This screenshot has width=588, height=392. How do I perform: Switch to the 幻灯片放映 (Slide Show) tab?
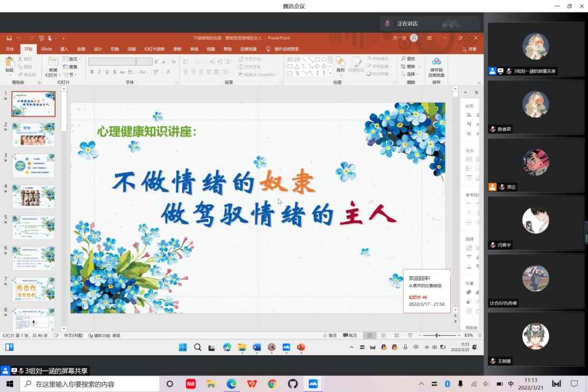154,49
